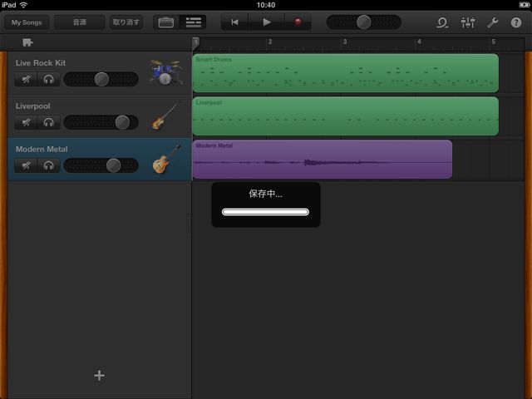Adjust Live Rock Kit volume slider
This screenshot has height=399, width=532.
coord(101,80)
